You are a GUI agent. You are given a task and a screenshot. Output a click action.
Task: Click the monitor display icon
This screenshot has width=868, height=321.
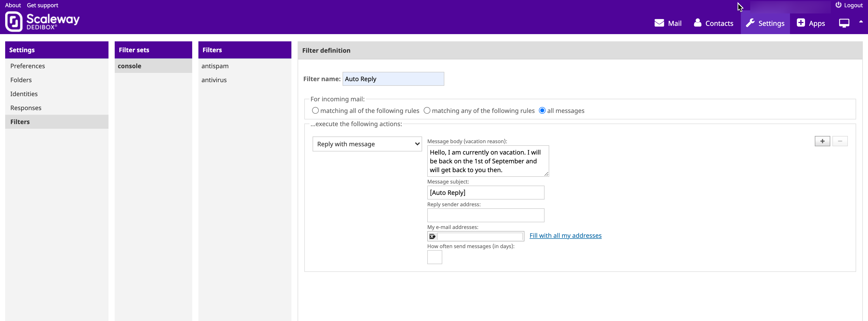click(844, 23)
